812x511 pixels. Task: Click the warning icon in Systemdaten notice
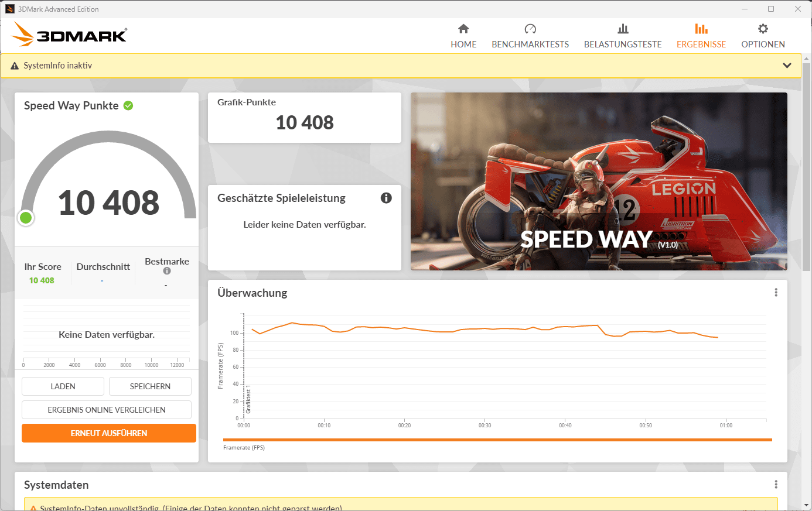tap(34, 508)
